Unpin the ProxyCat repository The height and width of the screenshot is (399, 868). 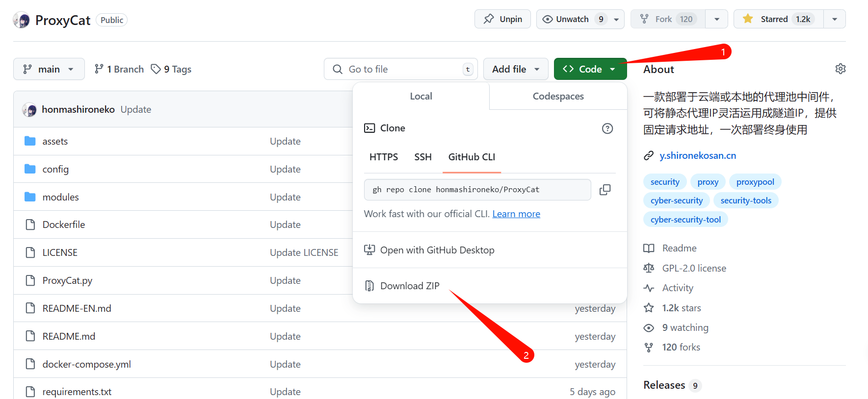click(502, 19)
